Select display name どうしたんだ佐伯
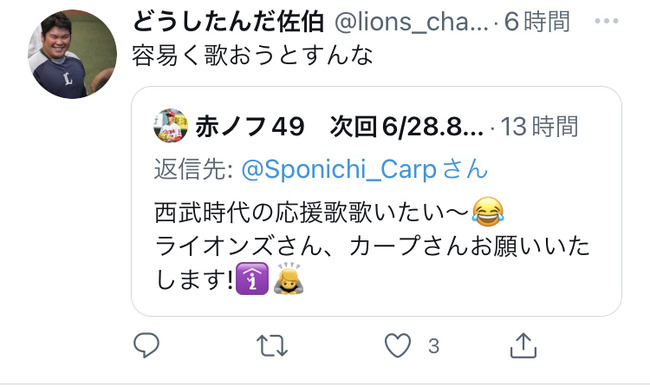This screenshot has width=650, height=387. [228, 22]
